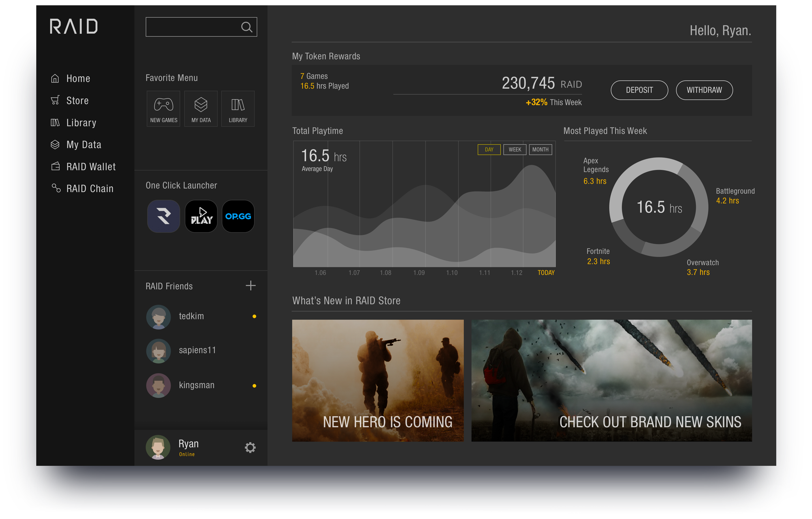This screenshot has width=812, height=519.
Task: Click the 230,745 RAID token balance
Action: coord(542,83)
